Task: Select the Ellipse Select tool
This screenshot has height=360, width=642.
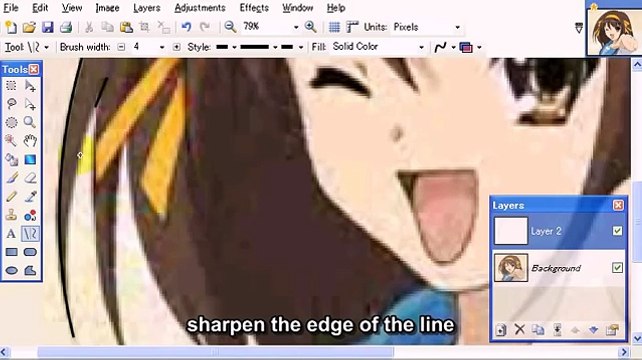Action: [x=11, y=122]
